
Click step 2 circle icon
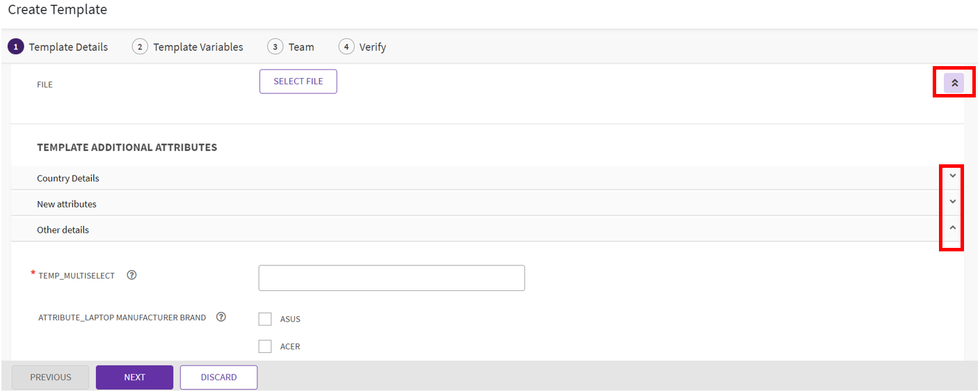point(140,47)
